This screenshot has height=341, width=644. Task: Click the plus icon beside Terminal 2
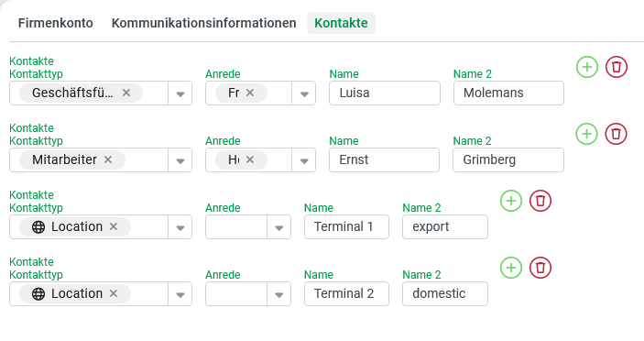pos(511,268)
